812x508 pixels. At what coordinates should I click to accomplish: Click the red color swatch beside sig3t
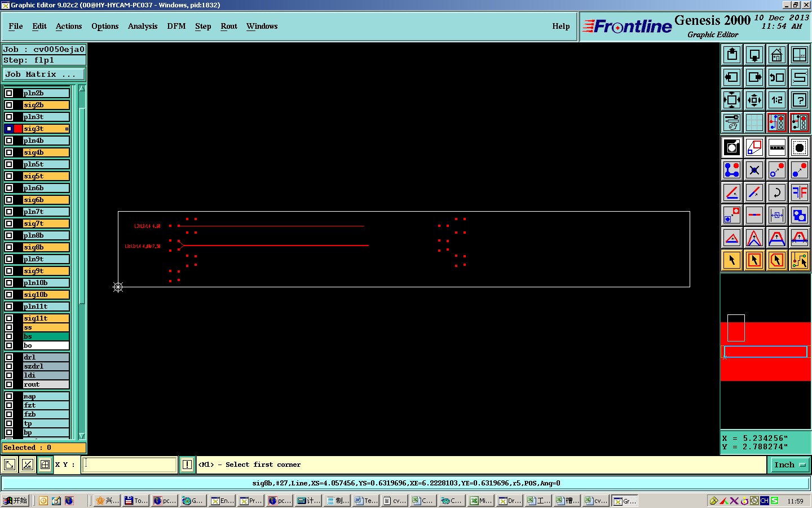pyautogui.click(x=18, y=129)
